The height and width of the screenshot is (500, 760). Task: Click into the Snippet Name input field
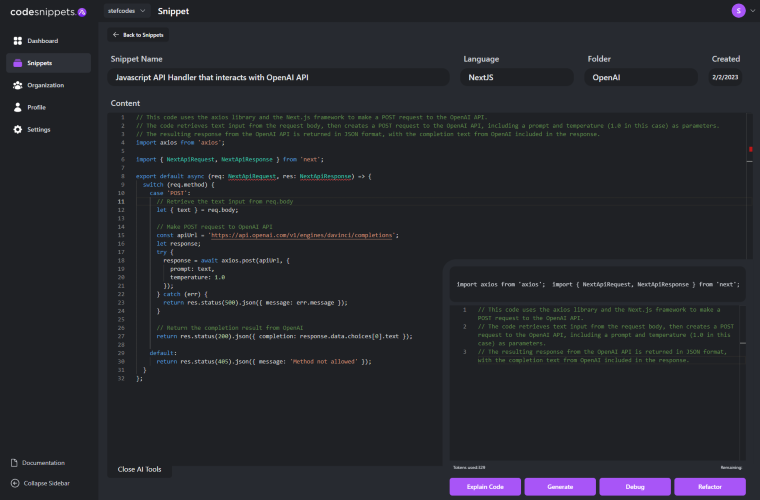tap(278, 77)
